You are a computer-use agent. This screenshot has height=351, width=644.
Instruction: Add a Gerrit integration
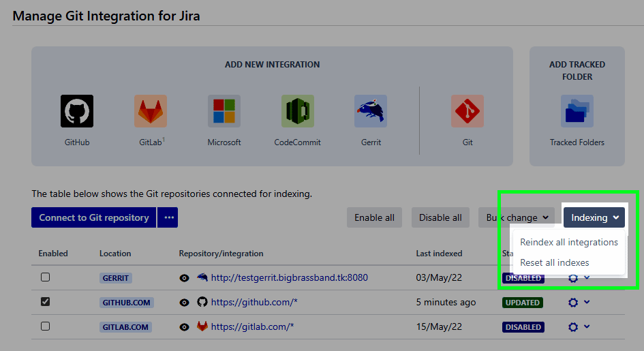point(371,111)
